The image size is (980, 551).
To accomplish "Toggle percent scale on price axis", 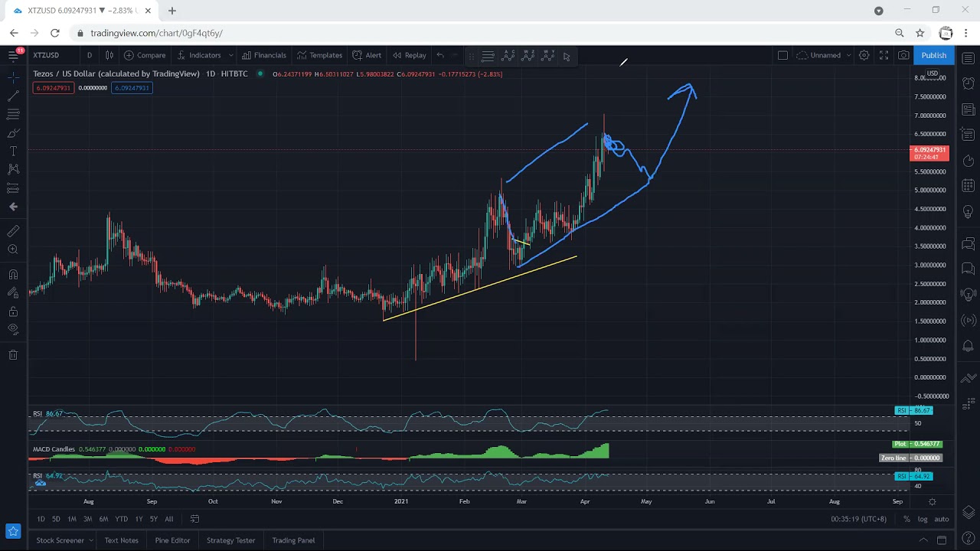I will pos(906,519).
